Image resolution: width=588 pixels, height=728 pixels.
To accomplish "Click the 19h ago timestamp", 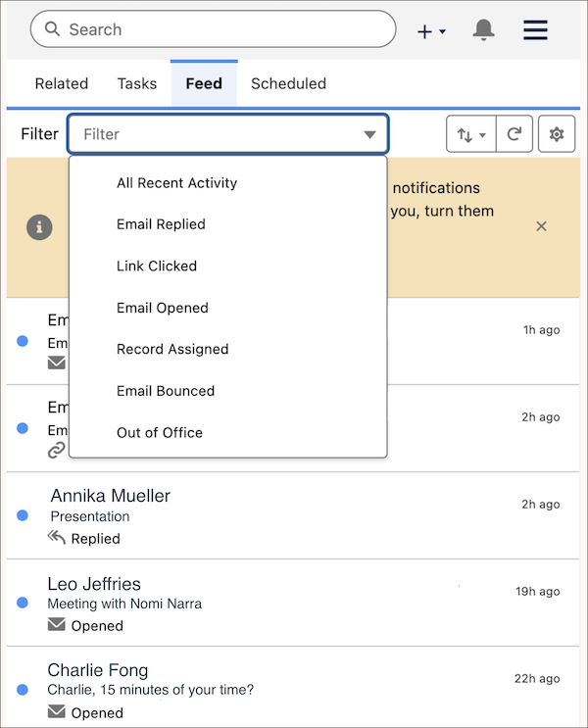I will tap(537, 592).
